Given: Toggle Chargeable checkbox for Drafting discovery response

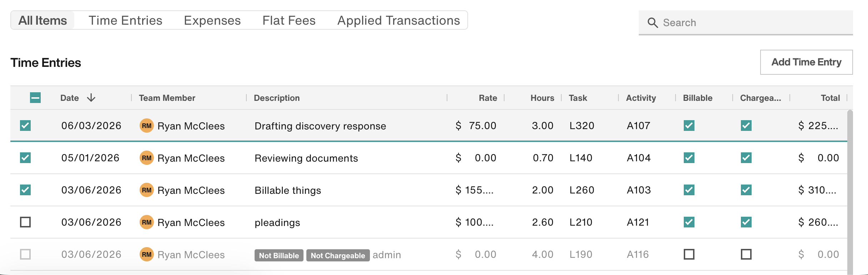Looking at the screenshot, I should (x=746, y=126).
